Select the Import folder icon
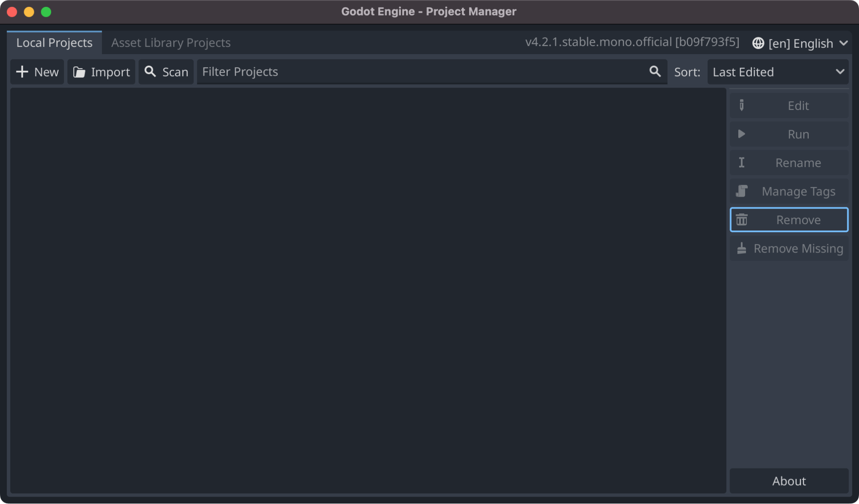 [79, 72]
